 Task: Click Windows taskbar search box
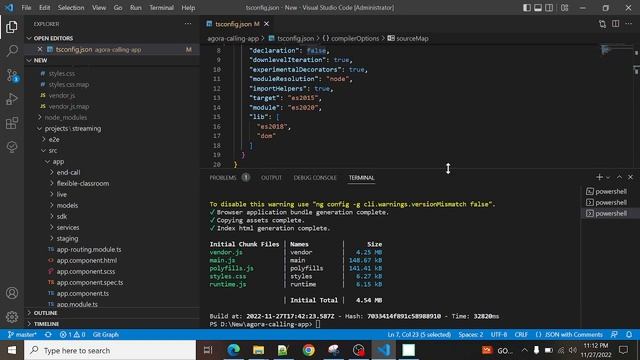click(x=110, y=350)
